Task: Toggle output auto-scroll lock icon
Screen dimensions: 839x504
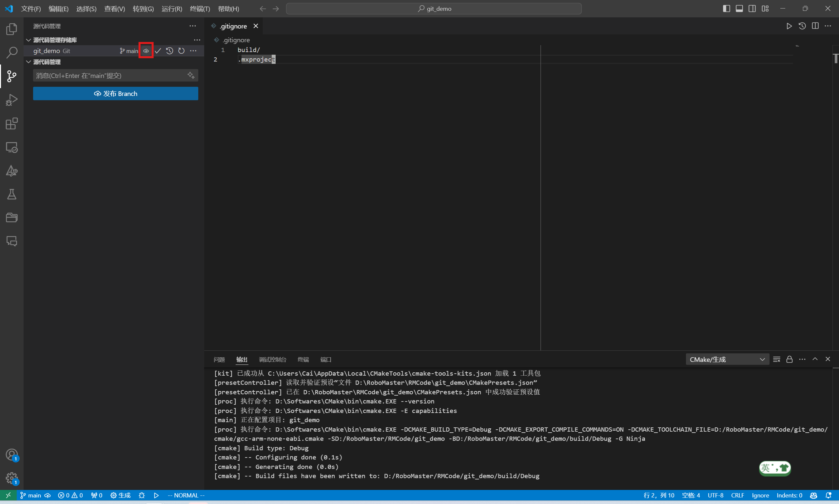Action: (790, 359)
